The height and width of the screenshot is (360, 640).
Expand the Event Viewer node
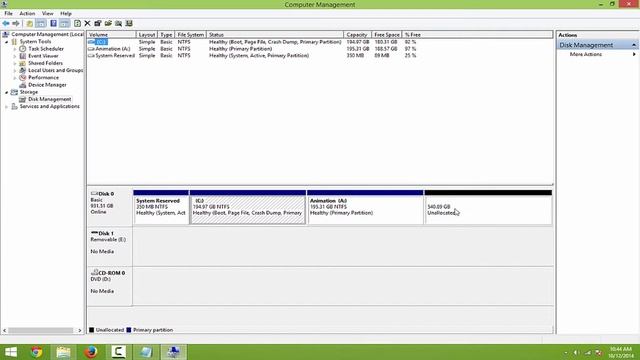pos(15,56)
